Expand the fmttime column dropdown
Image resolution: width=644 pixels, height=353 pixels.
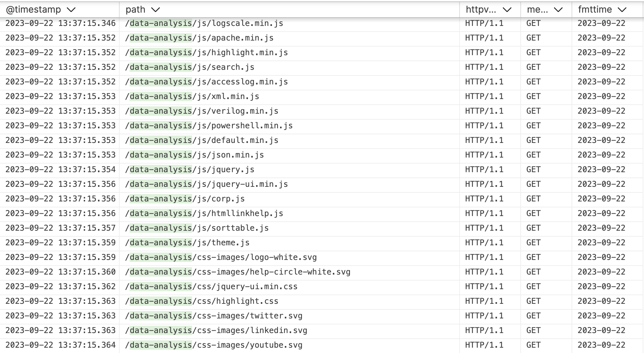click(622, 10)
